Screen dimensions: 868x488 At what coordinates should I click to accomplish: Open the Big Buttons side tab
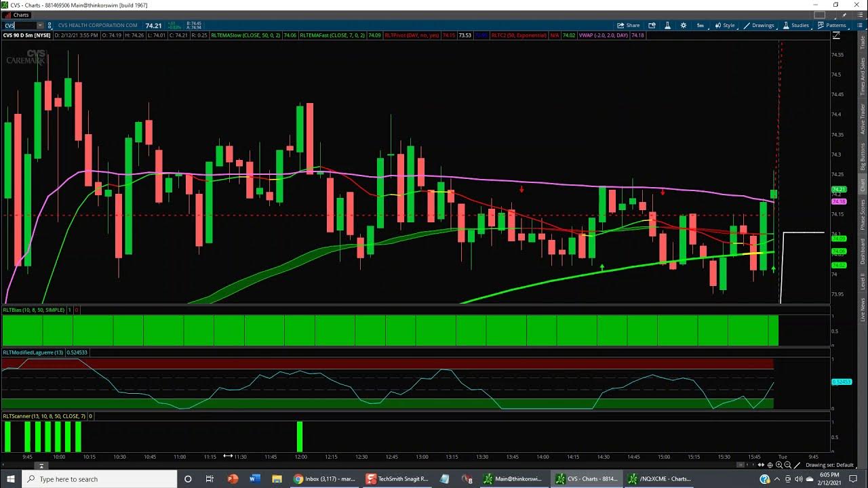[863, 156]
